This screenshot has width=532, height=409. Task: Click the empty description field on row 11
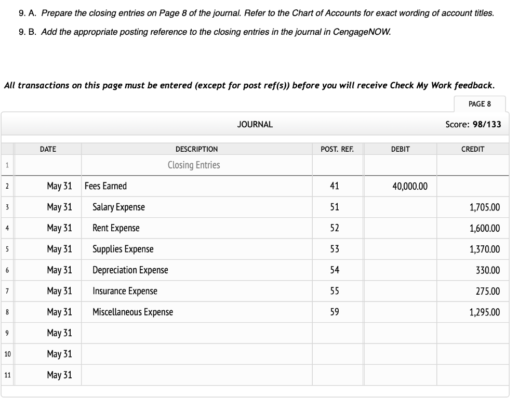pyautogui.click(x=196, y=375)
